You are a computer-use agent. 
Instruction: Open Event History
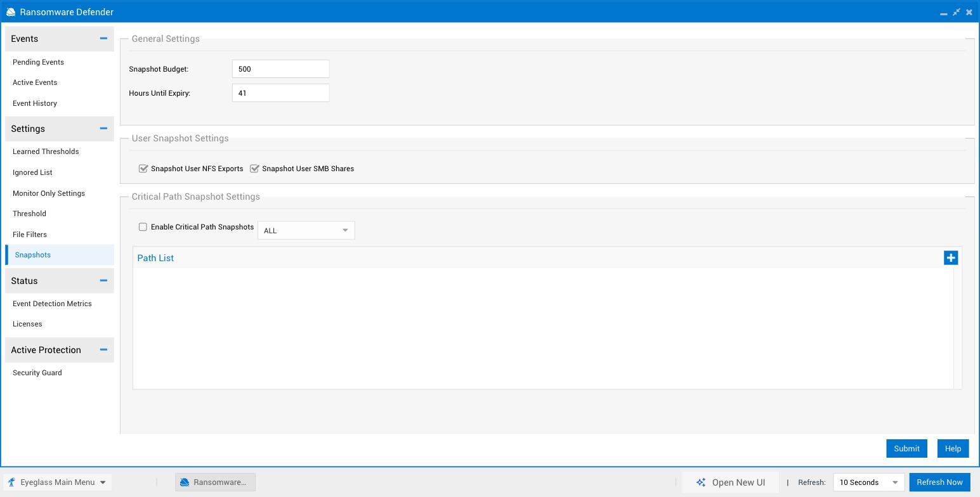35,103
